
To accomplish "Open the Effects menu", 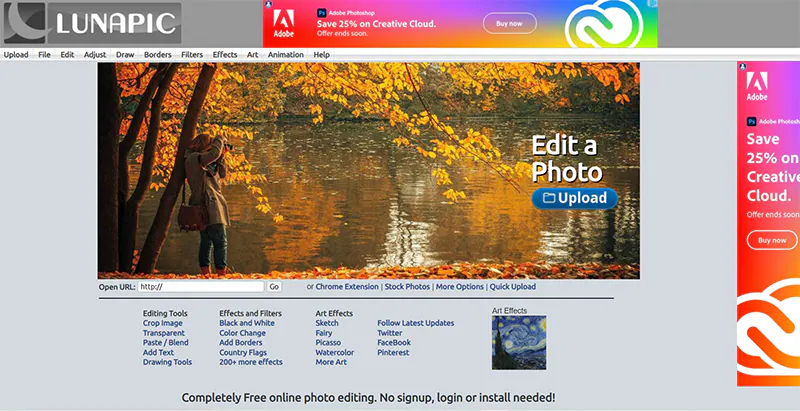I will click(x=225, y=55).
